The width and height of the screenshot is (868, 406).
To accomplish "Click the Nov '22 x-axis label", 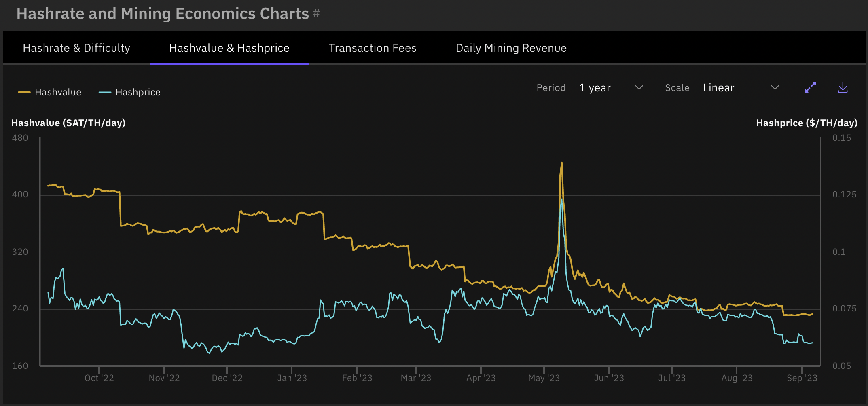I will pyautogui.click(x=164, y=378).
